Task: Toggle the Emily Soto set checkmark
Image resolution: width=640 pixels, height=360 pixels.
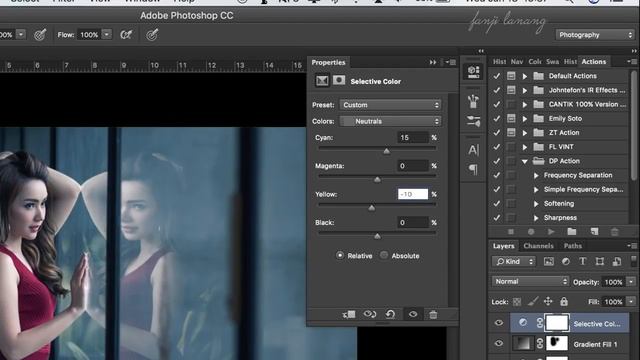Action: (497, 118)
